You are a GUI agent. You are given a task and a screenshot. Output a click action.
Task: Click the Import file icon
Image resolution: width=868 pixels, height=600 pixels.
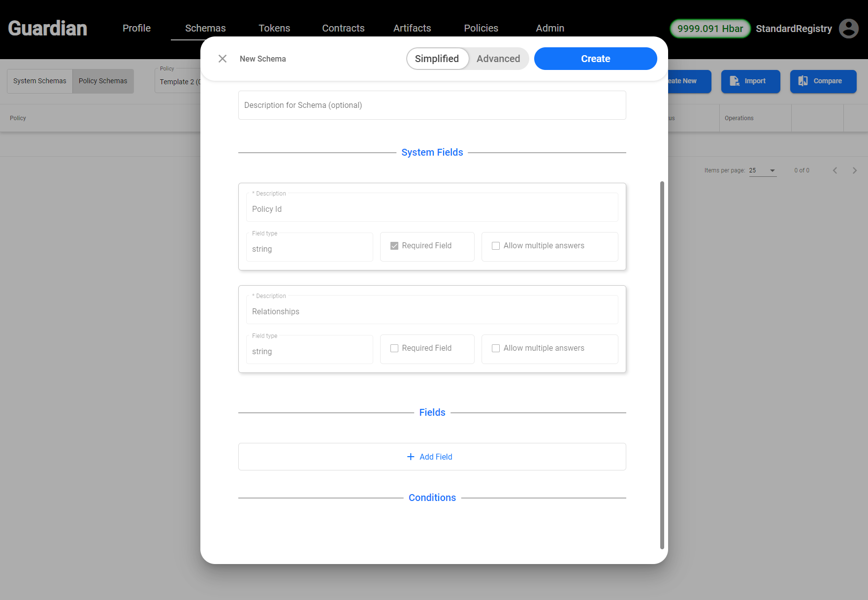click(x=734, y=81)
